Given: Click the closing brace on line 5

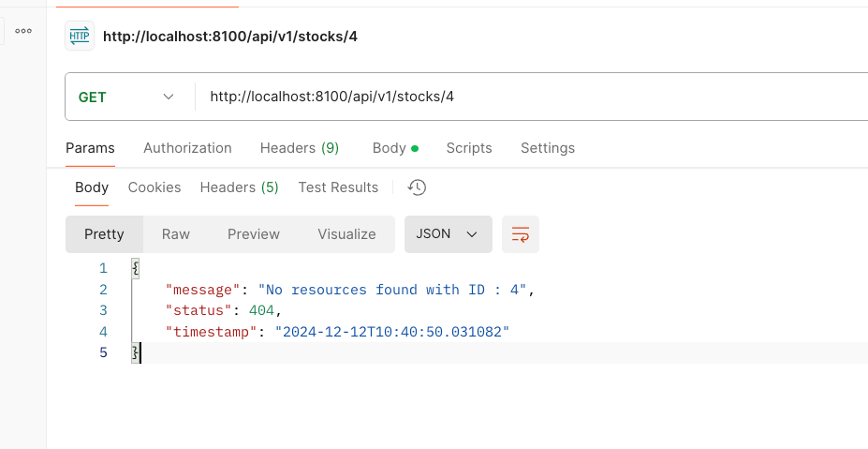Looking at the screenshot, I should click(x=136, y=353).
